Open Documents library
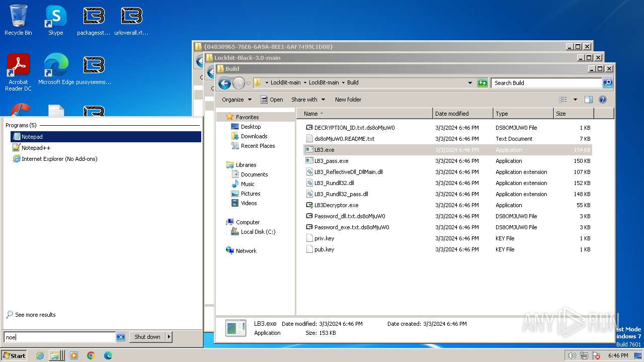The height and width of the screenshot is (362, 644). point(254,174)
